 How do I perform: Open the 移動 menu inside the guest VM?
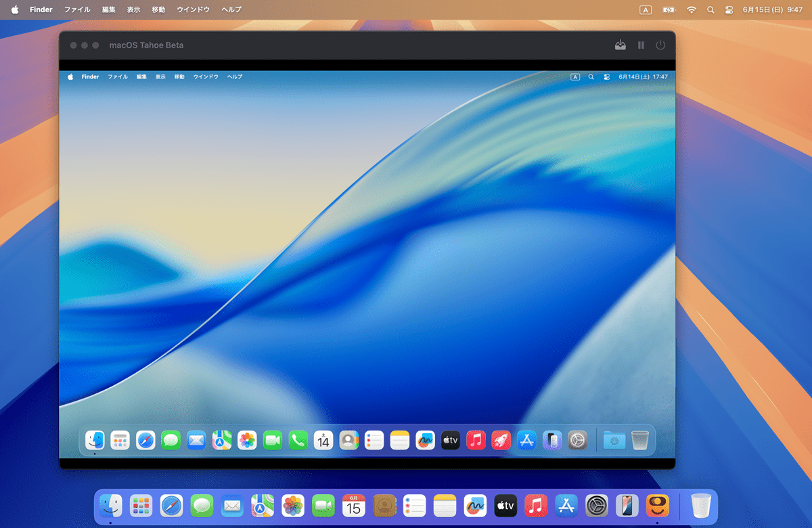click(x=179, y=77)
